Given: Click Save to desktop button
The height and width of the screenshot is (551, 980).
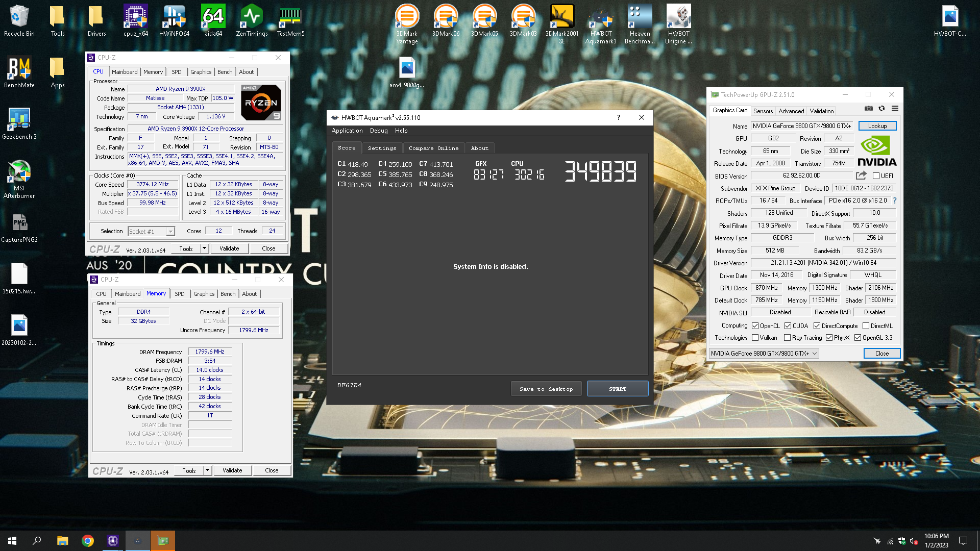Looking at the screenshot, I should tap(546, 389).
